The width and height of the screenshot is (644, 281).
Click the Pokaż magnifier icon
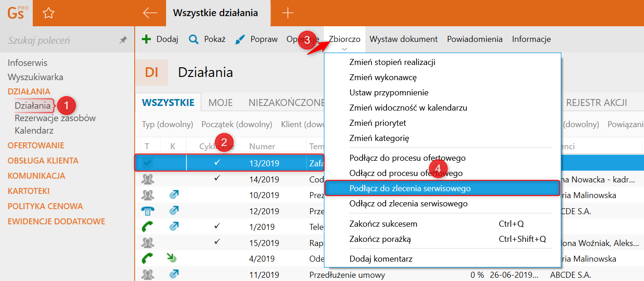(194, 39)
